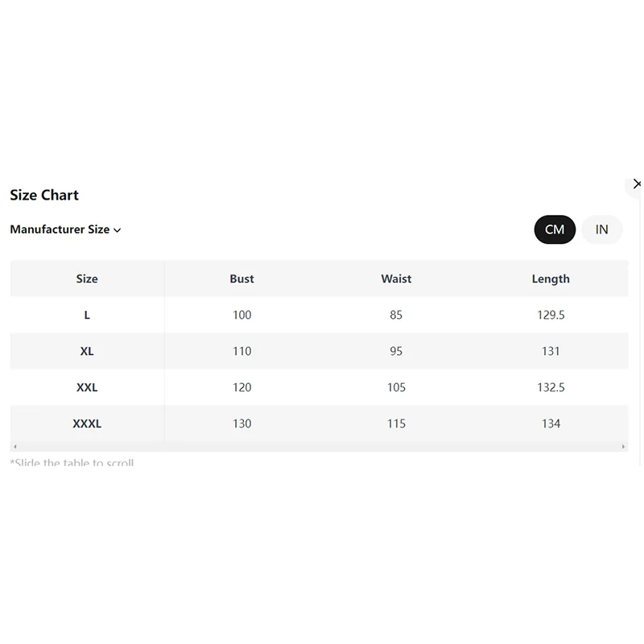Click the L size row label
This screenshot has width=644, height=644.
(87, 315)
